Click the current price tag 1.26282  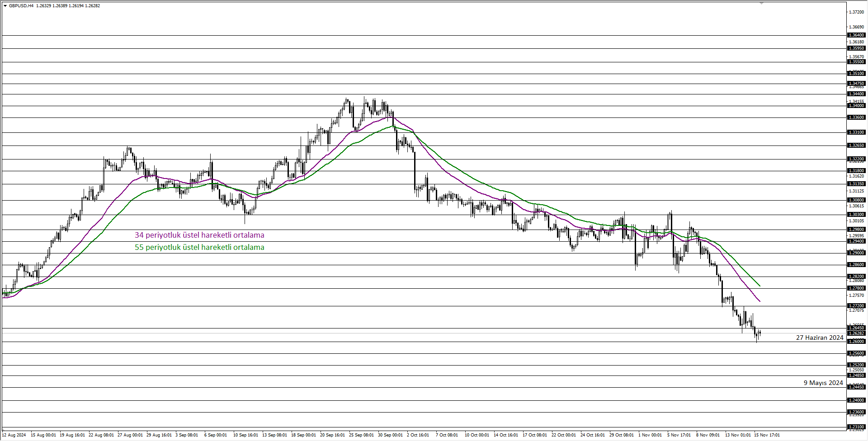pos(856,333)
